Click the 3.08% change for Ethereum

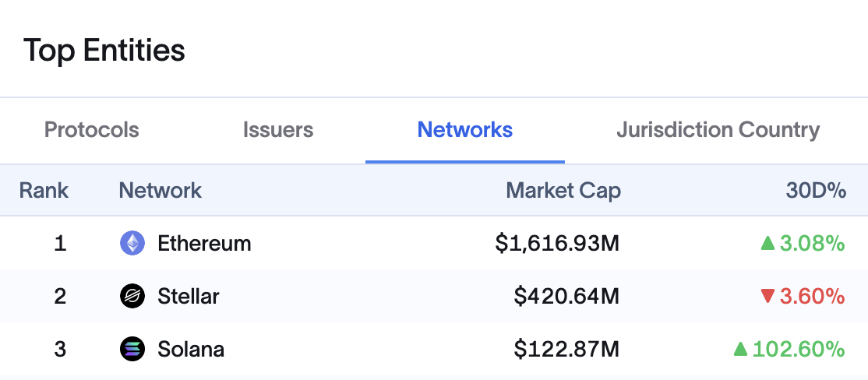803,244
